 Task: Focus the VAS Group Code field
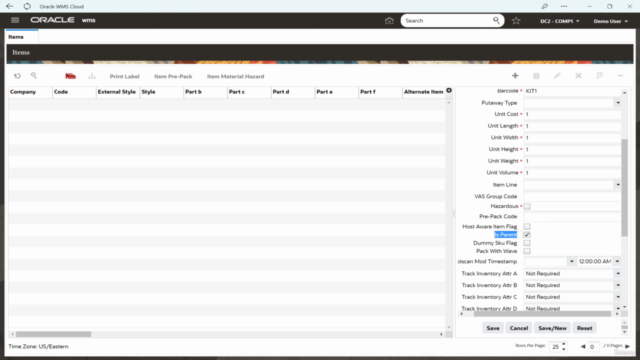tap(572, 196)
